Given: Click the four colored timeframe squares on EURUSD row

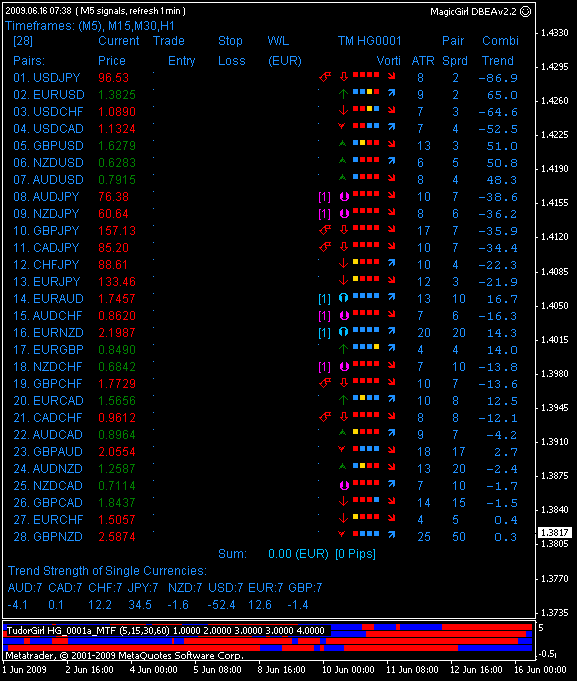Looking at the screenshot, I should point(366,92).
